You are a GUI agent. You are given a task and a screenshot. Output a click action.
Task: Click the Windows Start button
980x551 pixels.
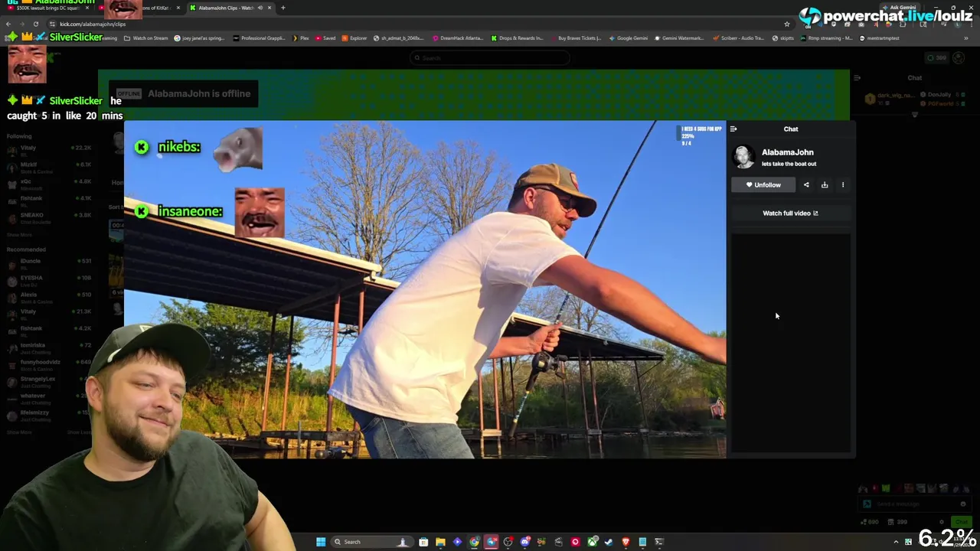(x=321, y=542)
